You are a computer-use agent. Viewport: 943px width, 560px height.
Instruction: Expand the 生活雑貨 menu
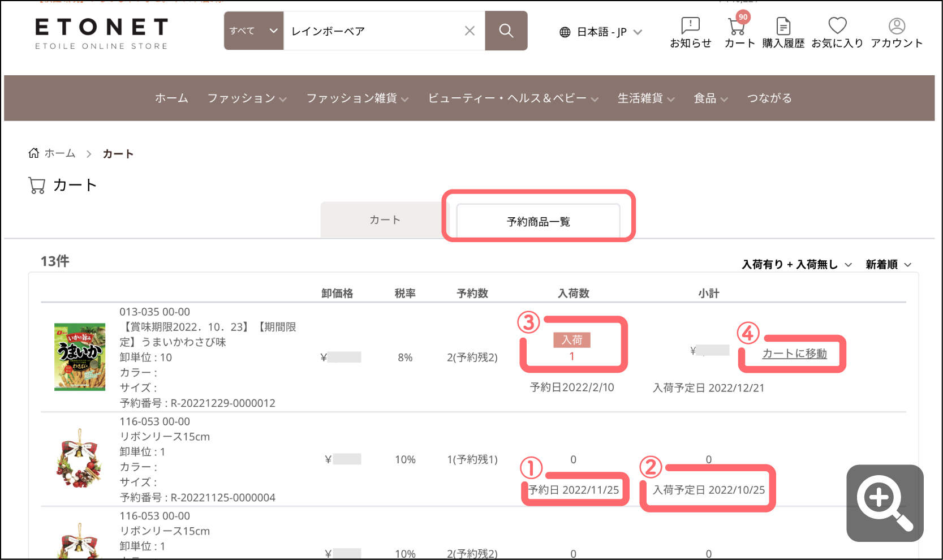point(646,98)
